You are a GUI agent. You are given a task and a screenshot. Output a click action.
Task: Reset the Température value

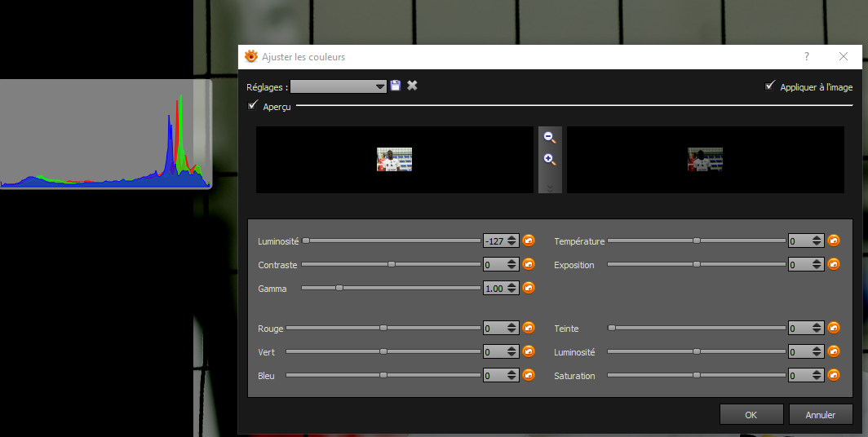(834, 241)
